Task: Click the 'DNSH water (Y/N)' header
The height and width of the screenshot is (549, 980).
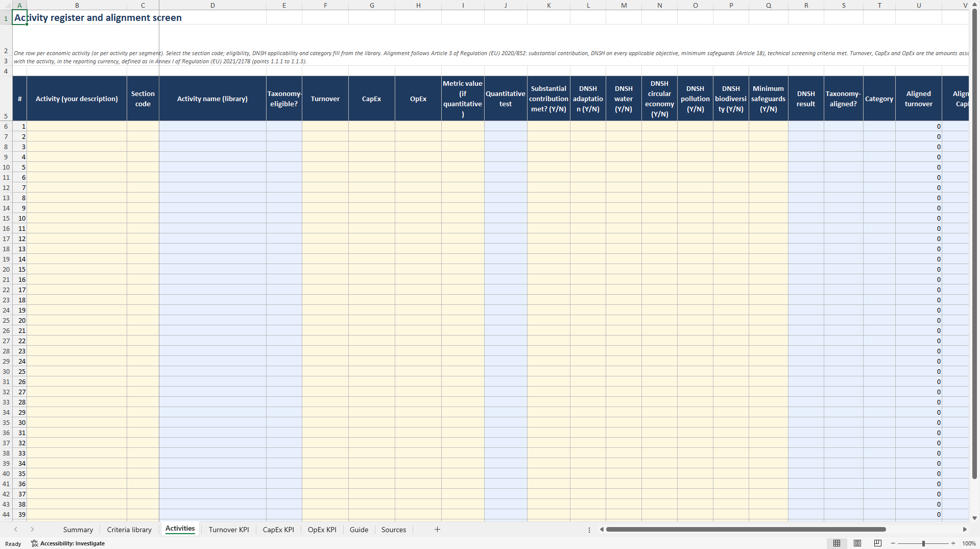Action: pyautogui.click(x=624, y=99)
